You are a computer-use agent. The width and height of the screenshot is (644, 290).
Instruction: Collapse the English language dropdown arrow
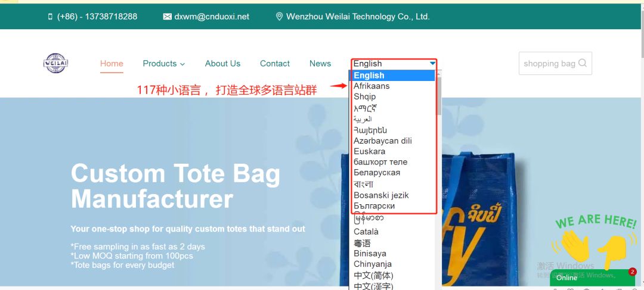coord(432,64)
